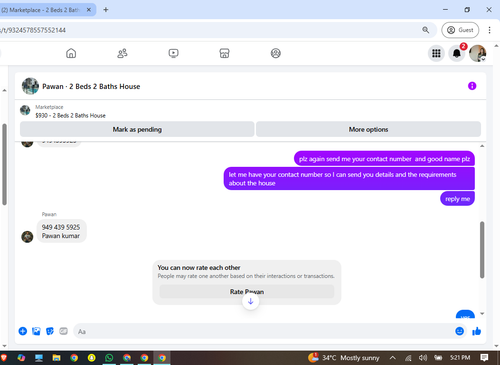This screenshot has width=500, height=365.
Task: Click Mark as pending button
Action: click(x=137, y=129)
